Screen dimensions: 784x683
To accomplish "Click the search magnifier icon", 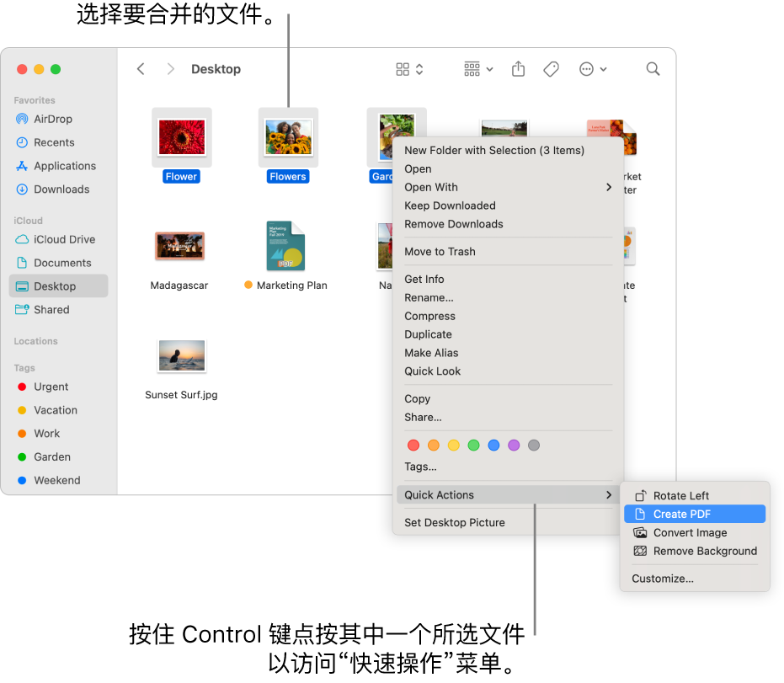I will [653, 69].
